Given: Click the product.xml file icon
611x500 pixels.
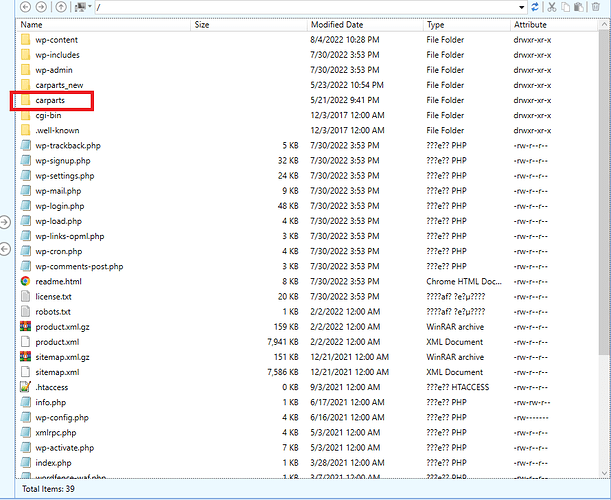Looking at the screenshot, I should tap(26, 342).
